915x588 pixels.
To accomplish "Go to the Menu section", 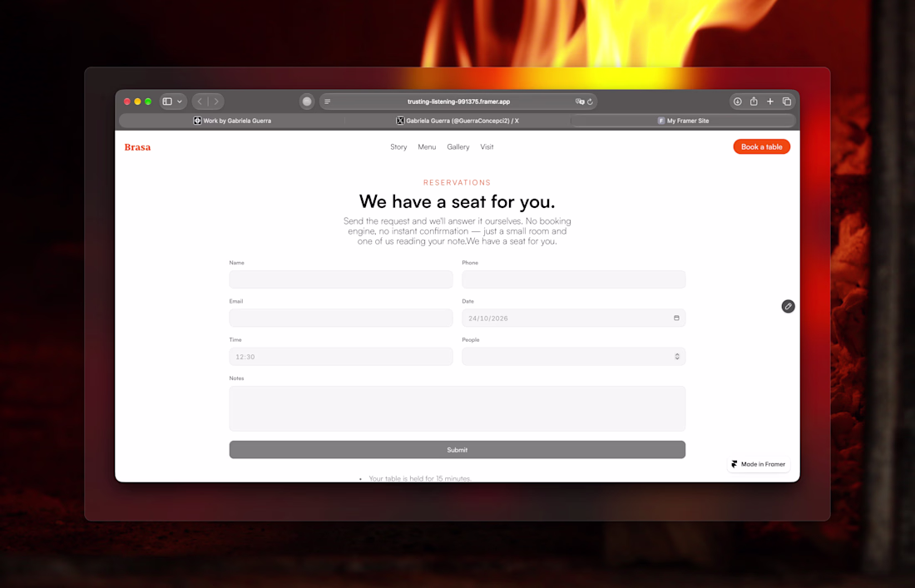I will [427, 147].
